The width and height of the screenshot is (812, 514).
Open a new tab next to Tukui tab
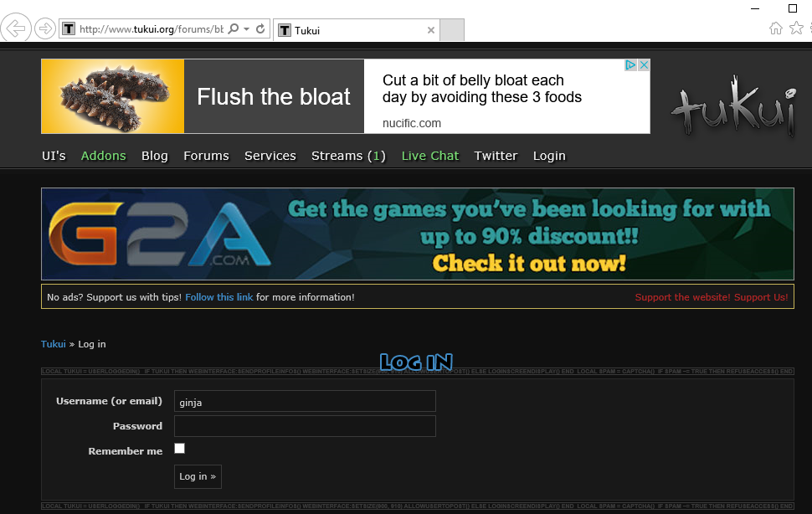[451, 30]
